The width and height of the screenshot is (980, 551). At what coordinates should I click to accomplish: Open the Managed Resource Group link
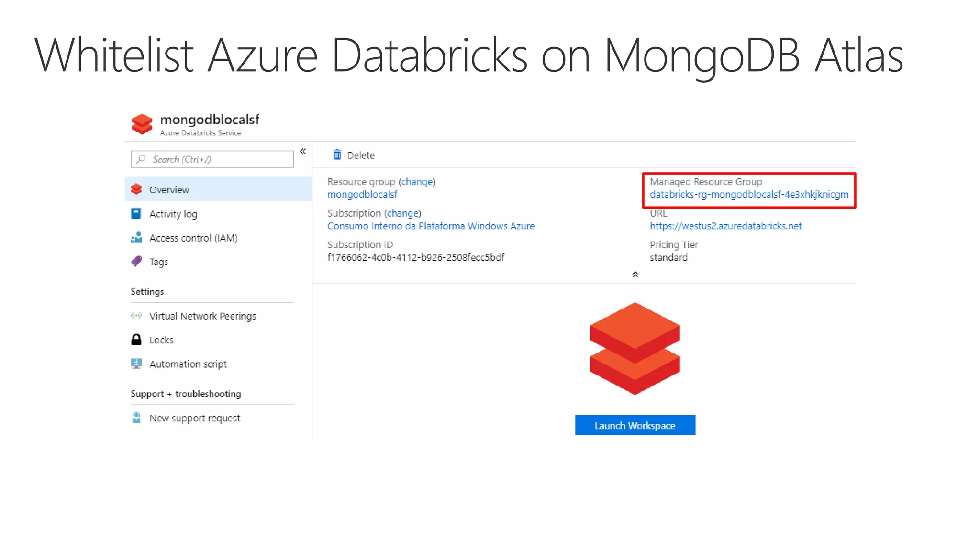[749, 195]
